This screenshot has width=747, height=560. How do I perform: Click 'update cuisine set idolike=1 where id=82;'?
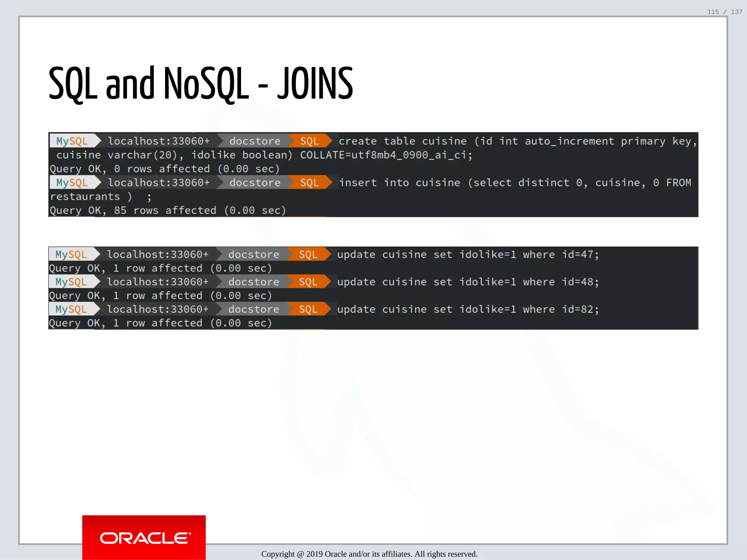(x=468, y=309)
